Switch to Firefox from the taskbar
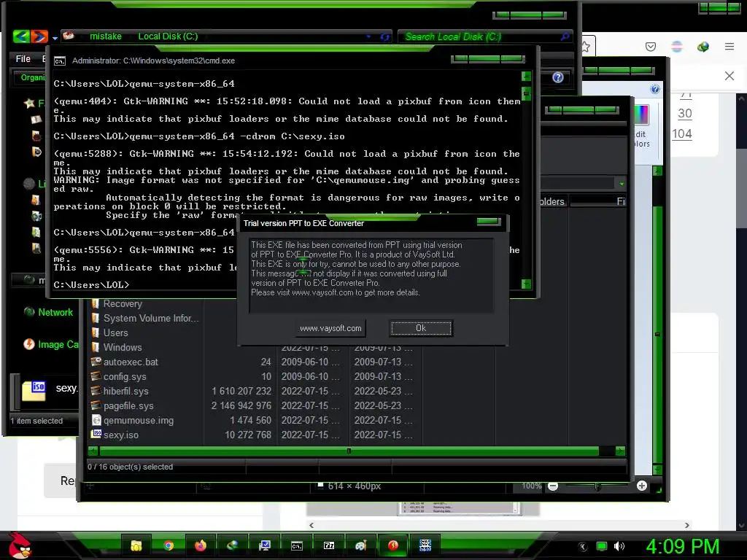Viewport: 747px width, 560px height. coord(201,545)
